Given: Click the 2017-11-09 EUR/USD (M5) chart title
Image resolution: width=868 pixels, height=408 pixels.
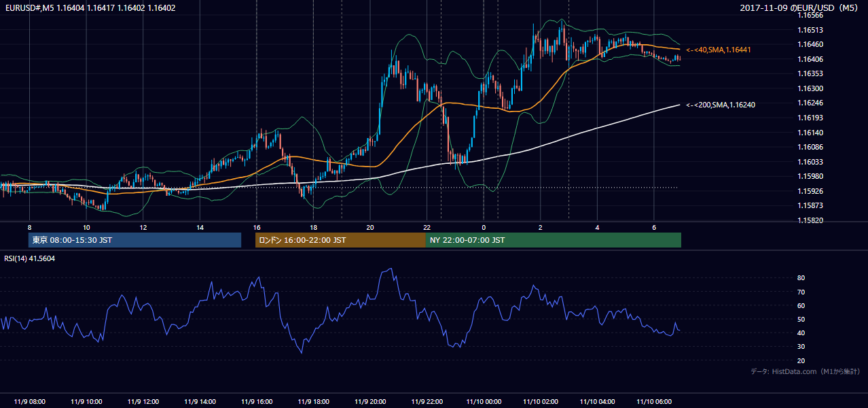Looking at the screenshot, I should point(799,8).
